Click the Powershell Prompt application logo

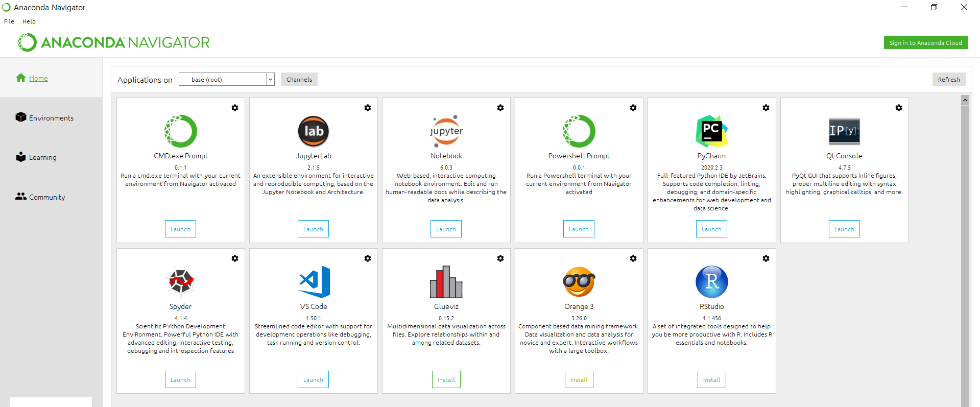[579, 131]
